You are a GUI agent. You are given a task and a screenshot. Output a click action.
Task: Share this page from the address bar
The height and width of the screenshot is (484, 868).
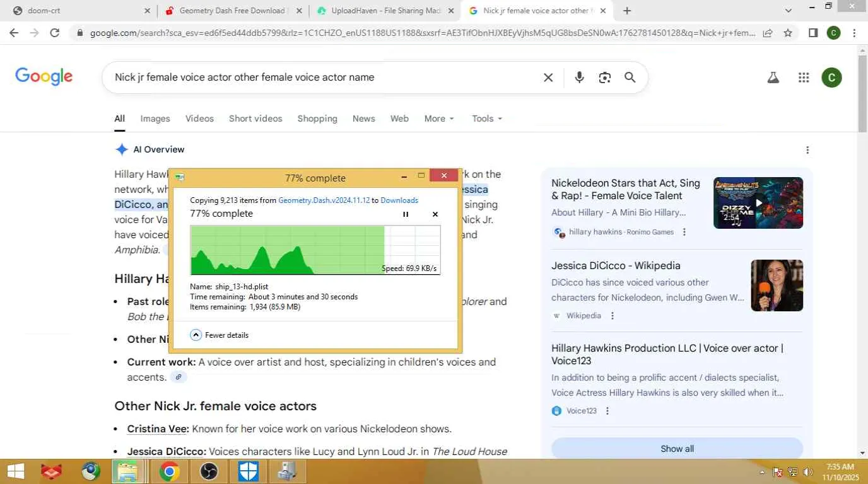(768, 33)
